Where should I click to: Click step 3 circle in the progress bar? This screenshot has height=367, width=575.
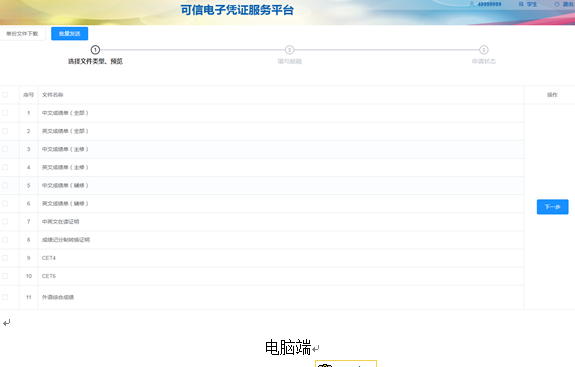click(x=484, y=49)
